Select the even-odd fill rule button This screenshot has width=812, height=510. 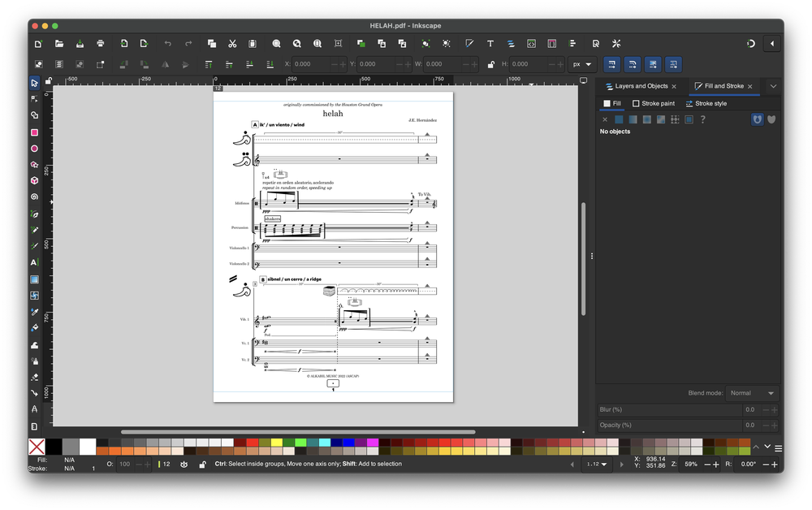[757, 119]
